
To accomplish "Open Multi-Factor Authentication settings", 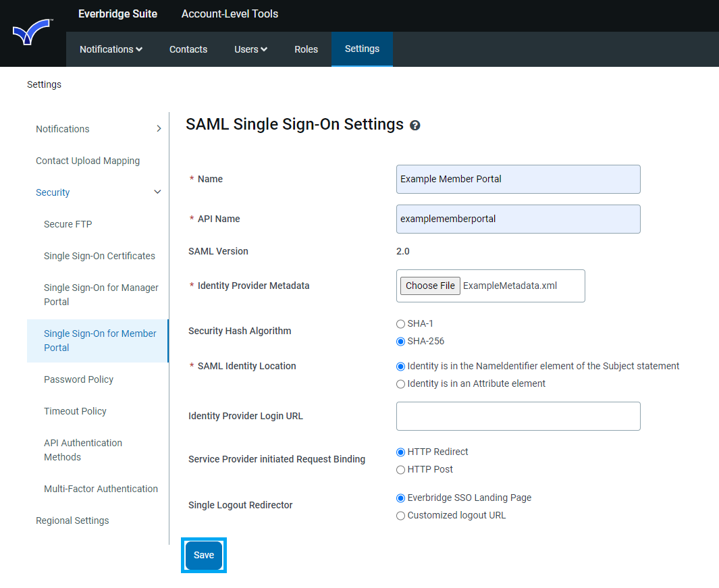I will coord(101,489).
